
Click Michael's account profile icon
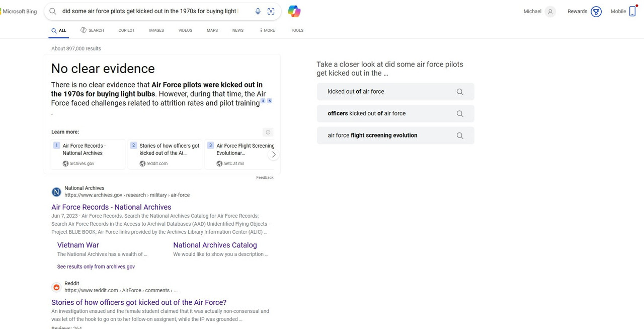[x=550, y=12]
